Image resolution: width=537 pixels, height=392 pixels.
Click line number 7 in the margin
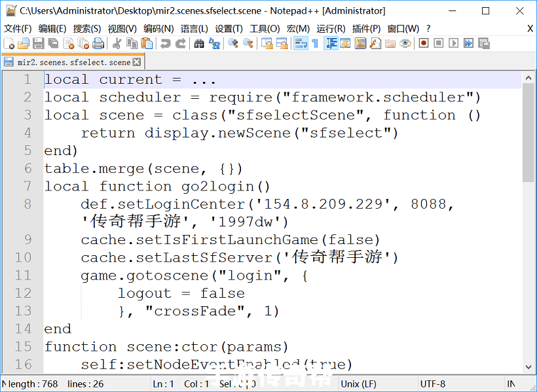pos(28,187)
